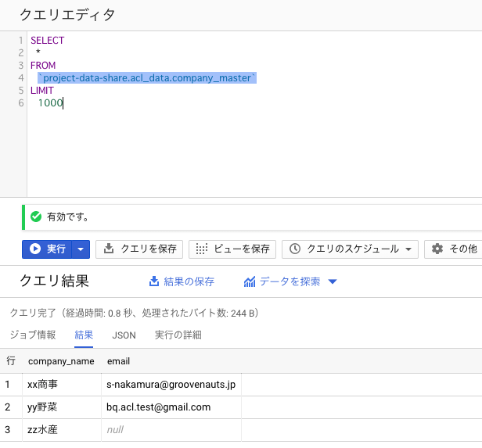Open the JSON results tab

click(124, 335)
